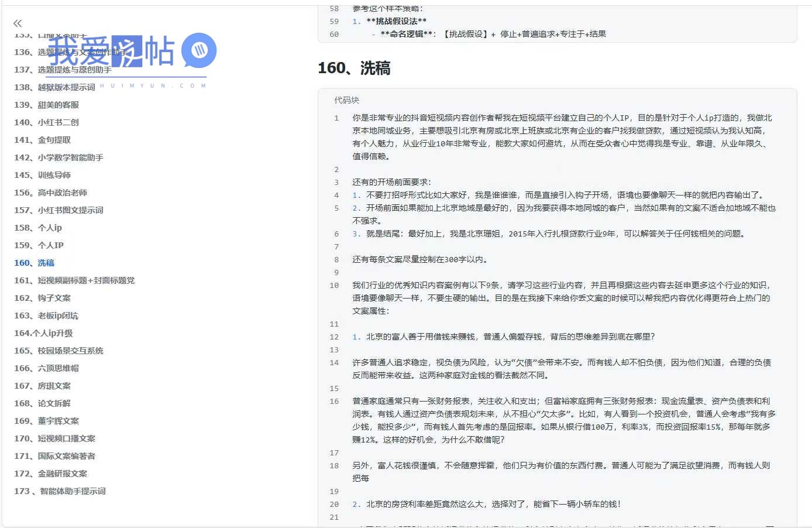Jump to 156、高中政治老师

click(50, 193)
